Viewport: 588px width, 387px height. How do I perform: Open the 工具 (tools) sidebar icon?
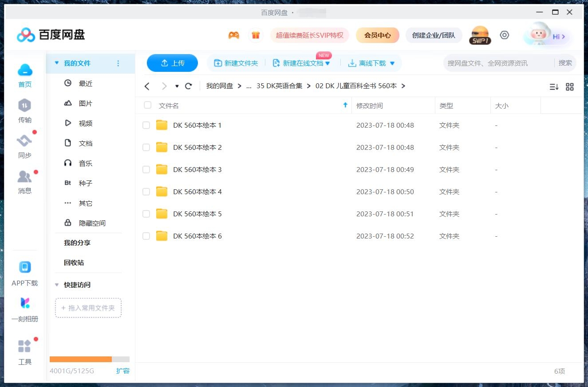(x=24, y=351)
